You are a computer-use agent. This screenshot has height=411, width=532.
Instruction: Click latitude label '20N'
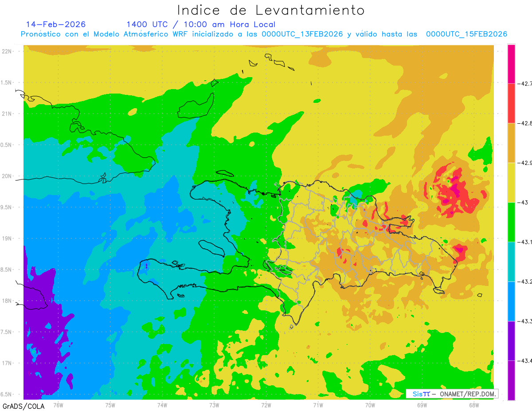pyautogui.click(x=7, y=176)
